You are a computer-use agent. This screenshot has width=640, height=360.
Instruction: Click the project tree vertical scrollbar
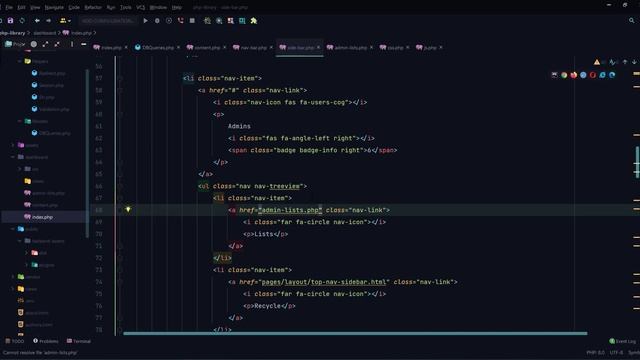(87, 153)
